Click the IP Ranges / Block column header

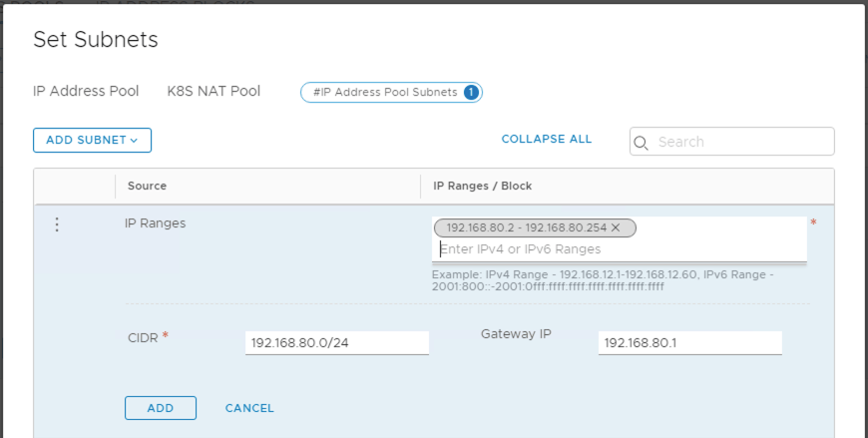[482, 186]
